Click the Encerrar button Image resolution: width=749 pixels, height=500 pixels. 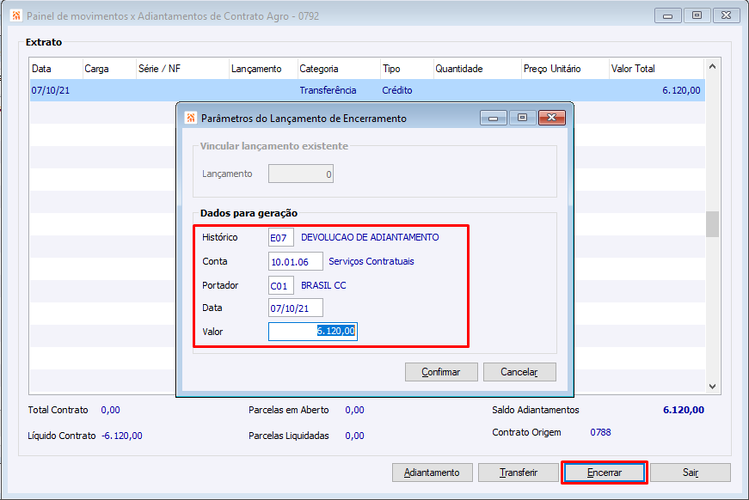coord(604,473)
